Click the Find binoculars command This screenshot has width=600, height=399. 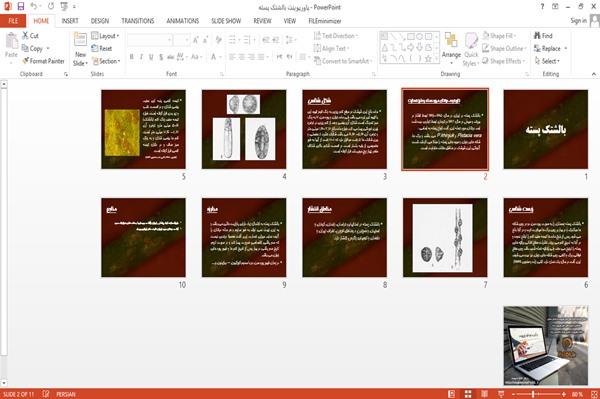pyautogui.click(x=543, y=36)
